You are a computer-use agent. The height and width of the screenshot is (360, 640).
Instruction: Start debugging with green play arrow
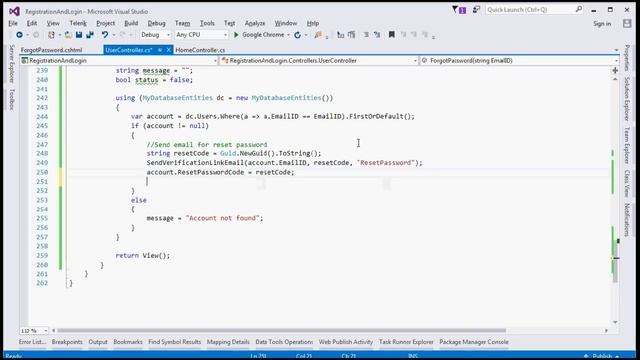[236, 35]
